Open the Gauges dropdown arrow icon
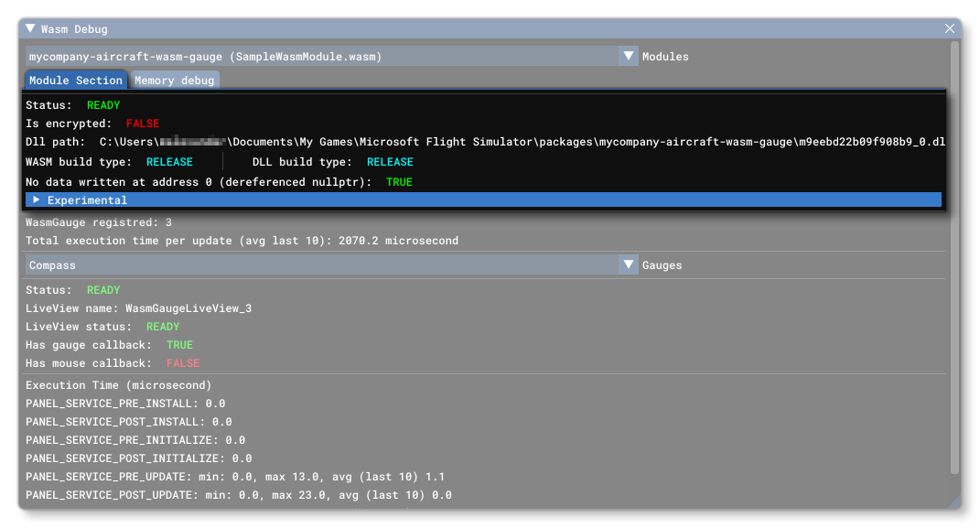 click(629, 264)
